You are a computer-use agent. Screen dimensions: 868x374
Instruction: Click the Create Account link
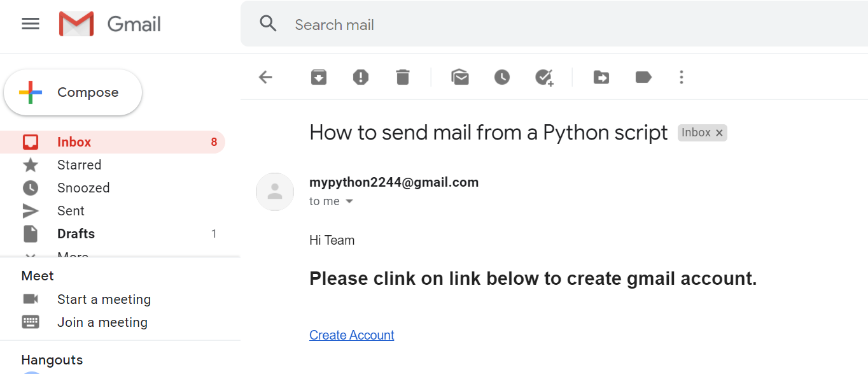click(351, 334)
